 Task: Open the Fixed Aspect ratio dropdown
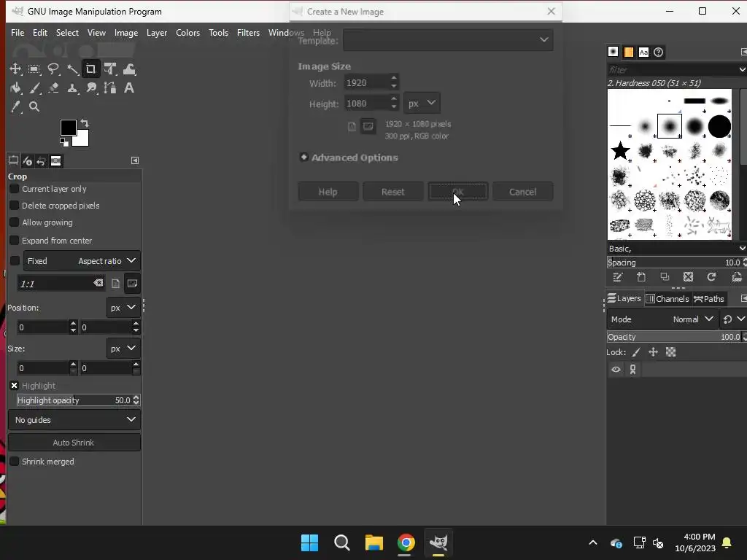[82, 261]
